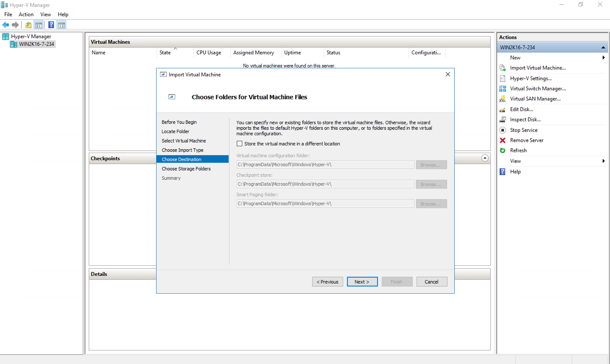Click the green Refresh icon

502,150
